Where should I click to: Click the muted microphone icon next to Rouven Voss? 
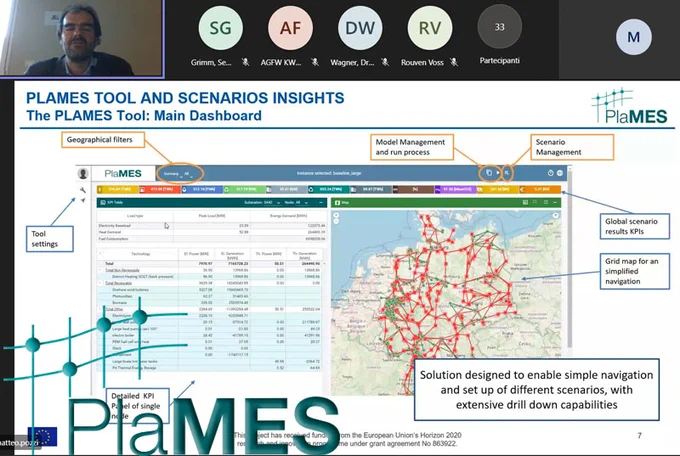click(x=454, y=62)
